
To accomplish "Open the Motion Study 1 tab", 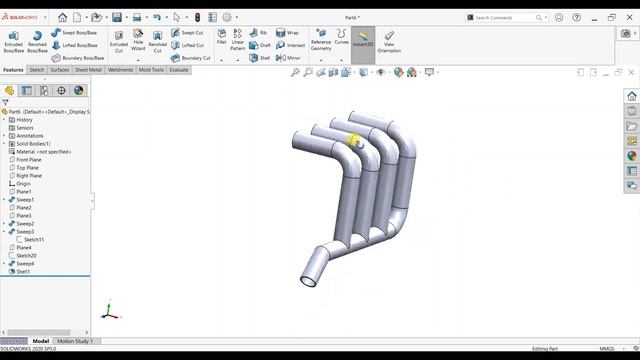I will (x=75, y=341).
